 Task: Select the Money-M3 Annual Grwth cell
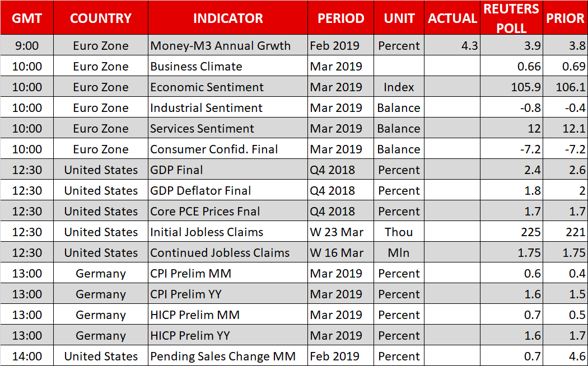point(221,46)
